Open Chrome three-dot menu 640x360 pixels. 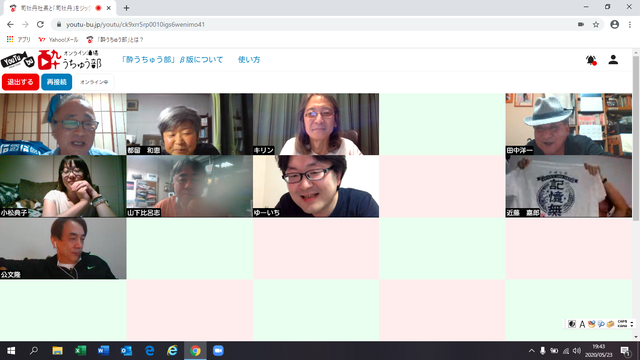click(630, 24)
